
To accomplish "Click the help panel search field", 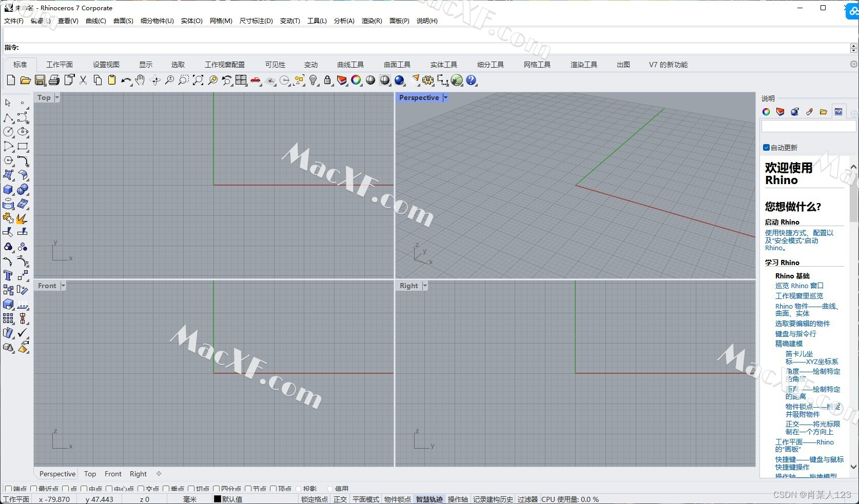I will pyautogui.click(x=809, y=127).
